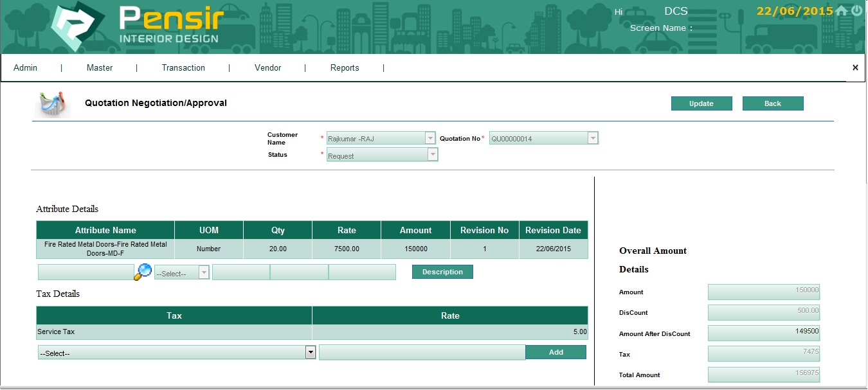Open the Reports menu
868x390 pixels.
pos(345,68)
